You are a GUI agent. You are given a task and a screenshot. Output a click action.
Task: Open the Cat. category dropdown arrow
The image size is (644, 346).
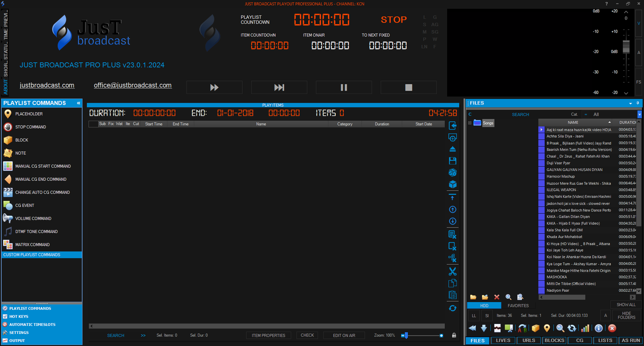[x=640, y=115]
